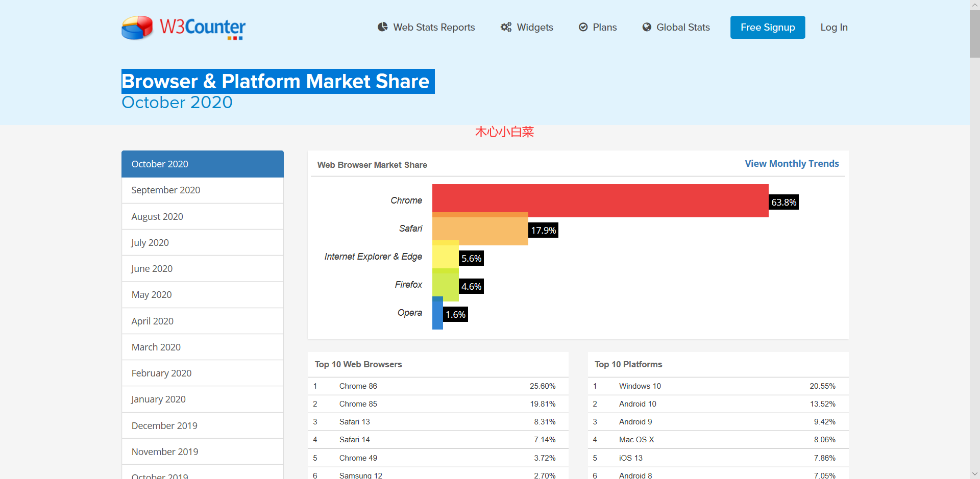The image size is (980, 479).
Task: Click the 5.6% value label
Action: (471, 259)
